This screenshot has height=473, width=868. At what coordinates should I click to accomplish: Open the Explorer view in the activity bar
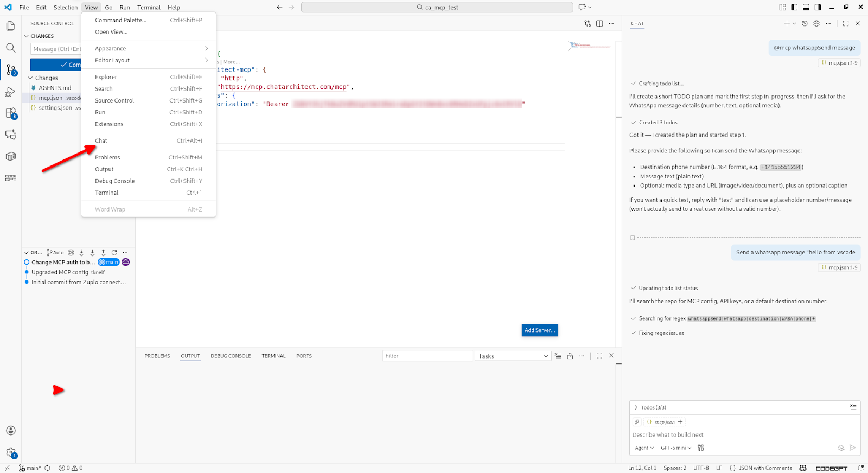pos(10,26)
